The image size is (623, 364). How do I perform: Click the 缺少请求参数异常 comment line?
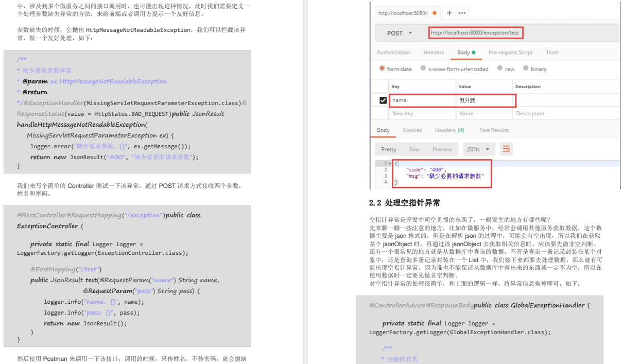click(44, 71)
